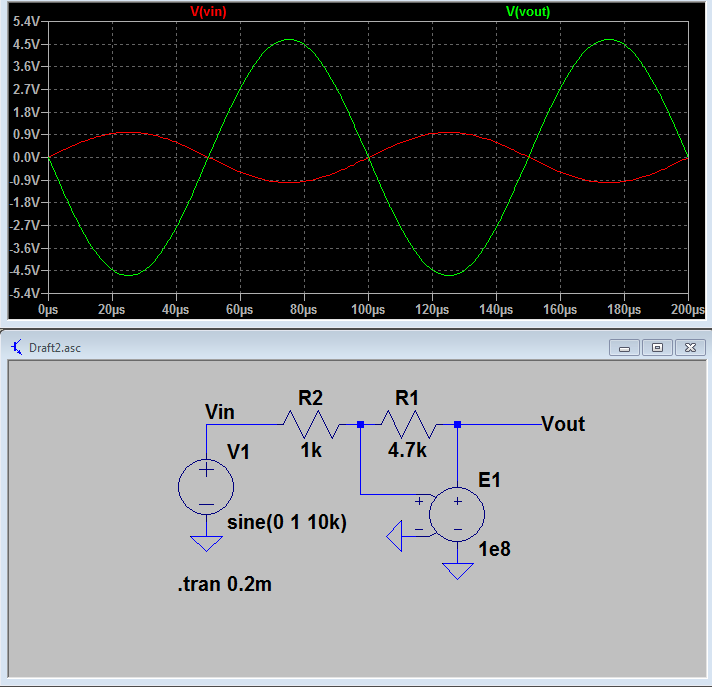Image resolution: width=712 pixels, height=687 pixels.
Task: Click the junction node between R2 and R1
Action: click(x=361, y=425)
